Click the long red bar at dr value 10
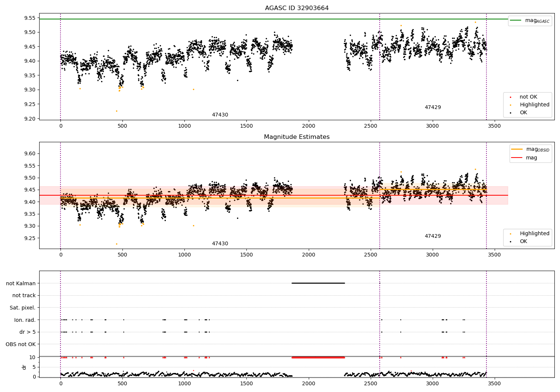The image size is (560, 392). (x=318, y=357)
